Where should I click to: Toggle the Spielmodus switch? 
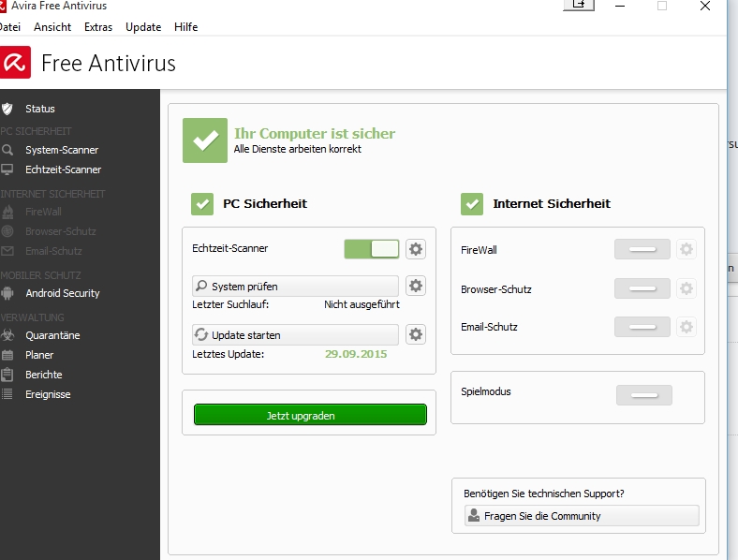pyautogui.click(x=644, y=394)
